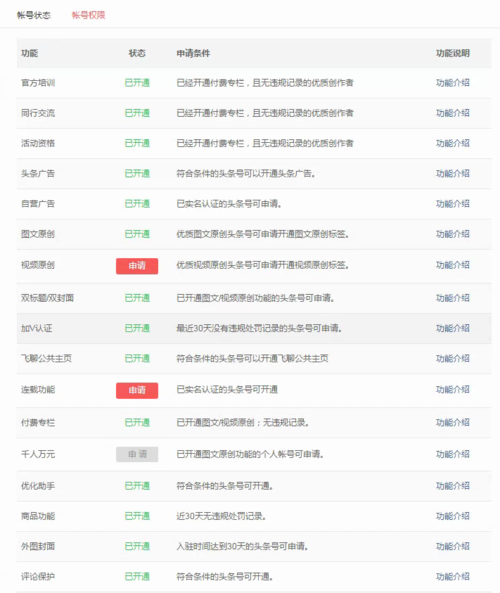The image size is (500, 593).
Task: Click 已开通 status in 官方培训 row
Action: coord(137,83)
